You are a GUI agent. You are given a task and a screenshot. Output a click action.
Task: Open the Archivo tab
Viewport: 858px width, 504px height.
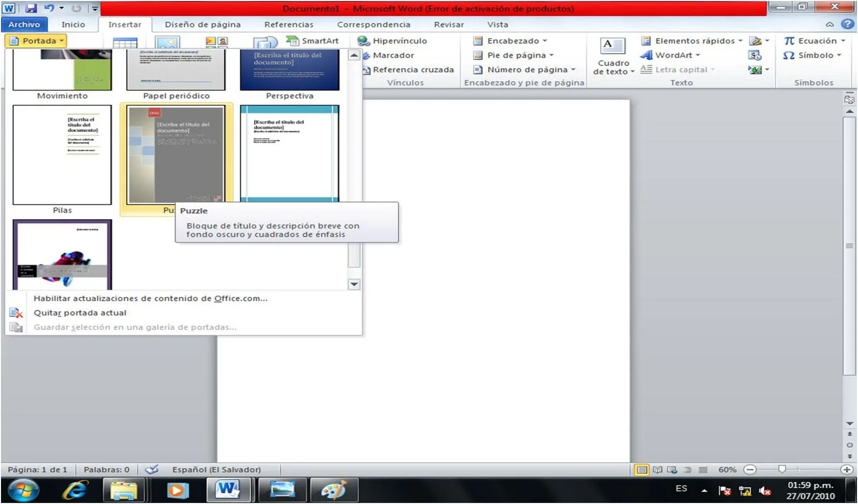point(24,24)
